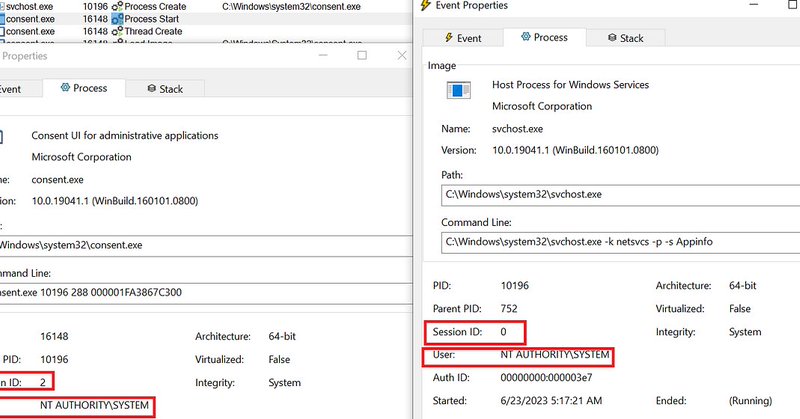Click Virtualized False in left window

tap(279, 359)
